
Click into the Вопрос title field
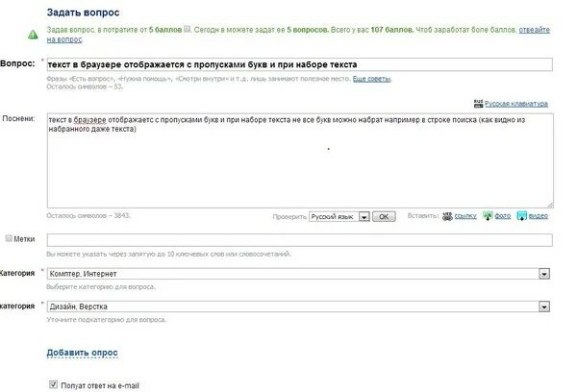click(298, 64)
